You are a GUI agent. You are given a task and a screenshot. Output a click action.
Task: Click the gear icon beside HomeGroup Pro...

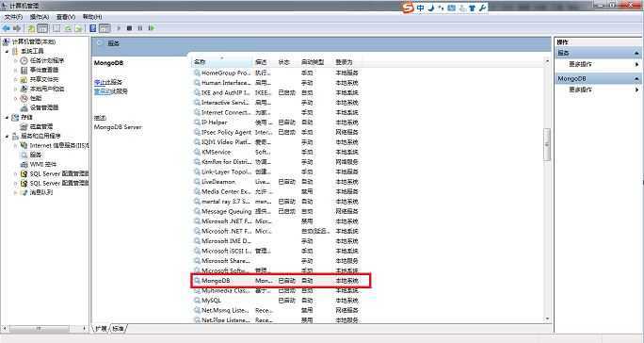197,73
